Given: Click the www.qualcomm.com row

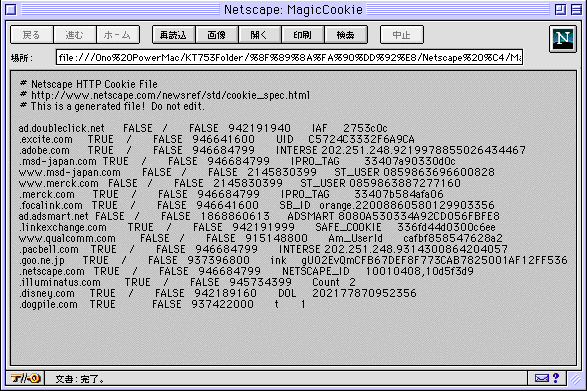Looking at the screenshot, I should tap(261, 238).
